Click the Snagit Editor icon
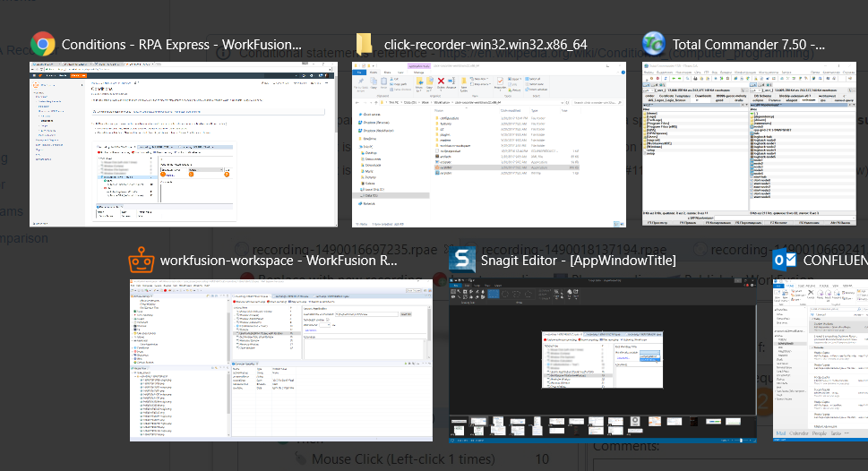 (x=462, y=261)
